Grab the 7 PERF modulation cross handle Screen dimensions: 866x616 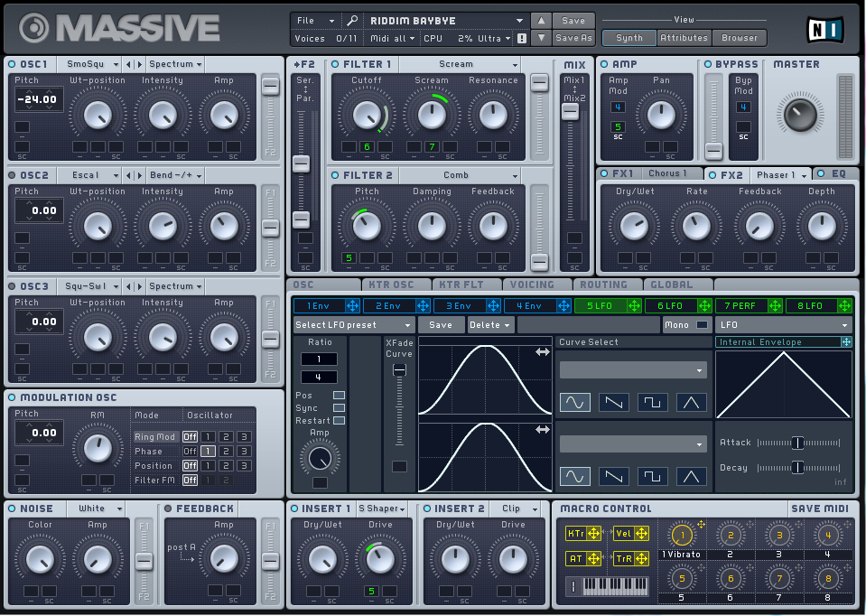pyautogui.click(x=775, y=305)
